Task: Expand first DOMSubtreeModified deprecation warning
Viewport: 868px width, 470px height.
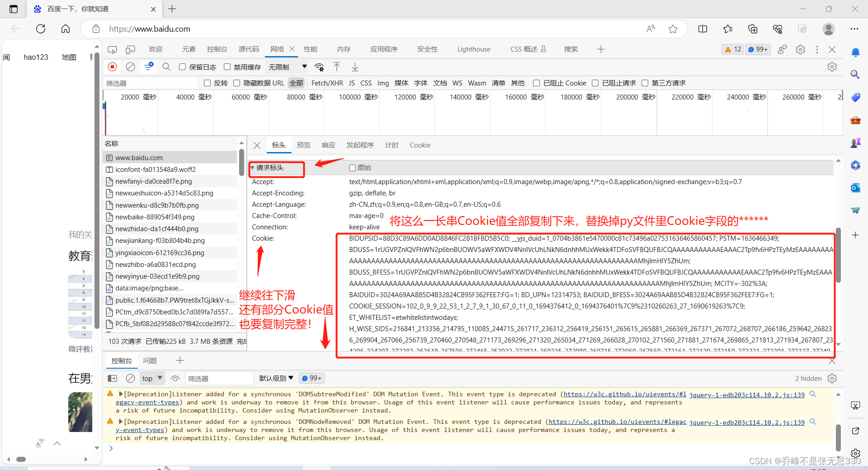Action: click(x=121, y=394)
